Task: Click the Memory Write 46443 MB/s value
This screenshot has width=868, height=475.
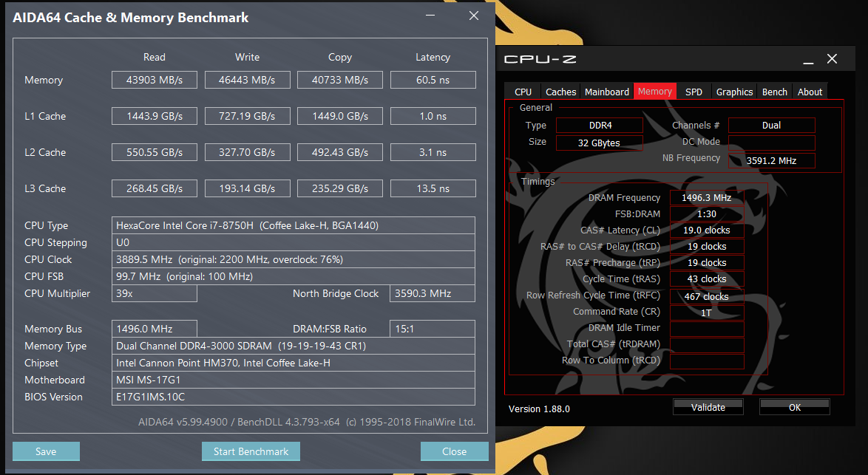Action: click(x=248, y=80)
